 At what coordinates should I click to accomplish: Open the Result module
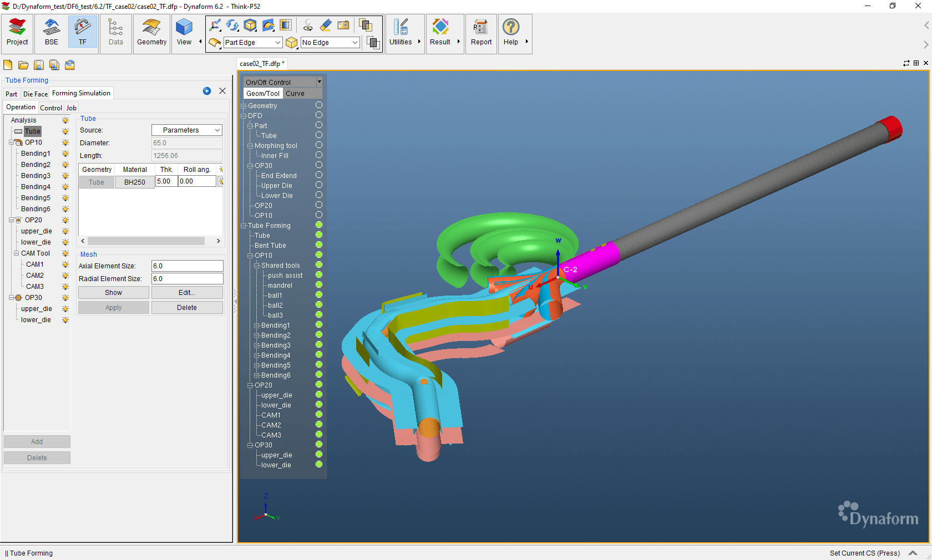[440, 33]
